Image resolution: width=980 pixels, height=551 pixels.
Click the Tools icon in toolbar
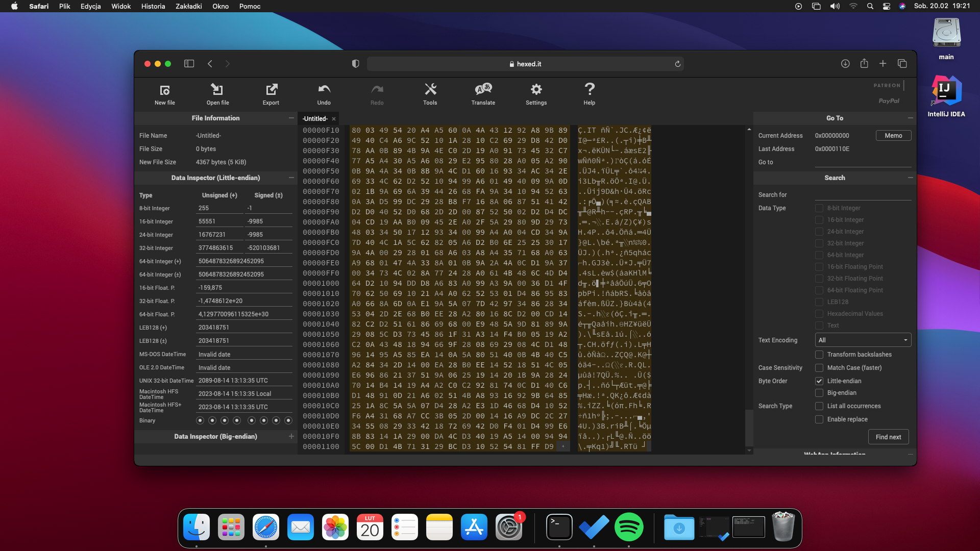[x=430, y=94]
